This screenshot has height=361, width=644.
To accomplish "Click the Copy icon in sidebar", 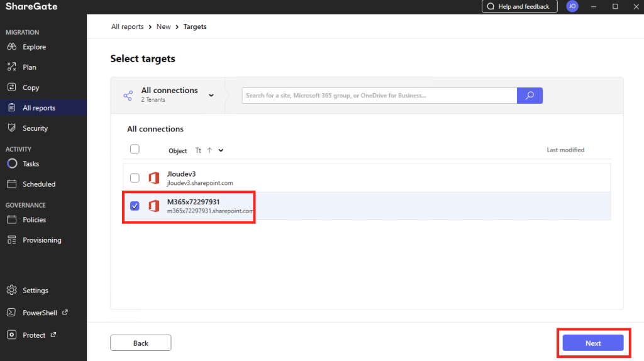I will pyautogui.click(x=11, y=87).
